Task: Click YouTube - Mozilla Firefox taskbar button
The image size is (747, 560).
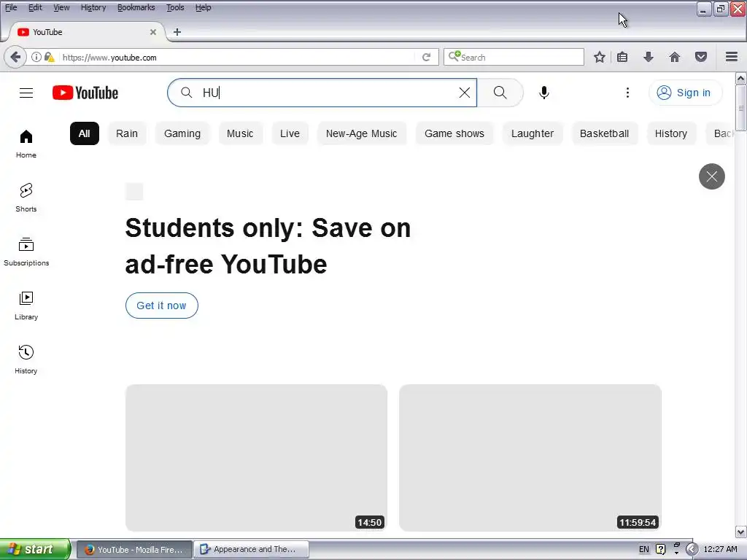Action: (x=134, y=550)
